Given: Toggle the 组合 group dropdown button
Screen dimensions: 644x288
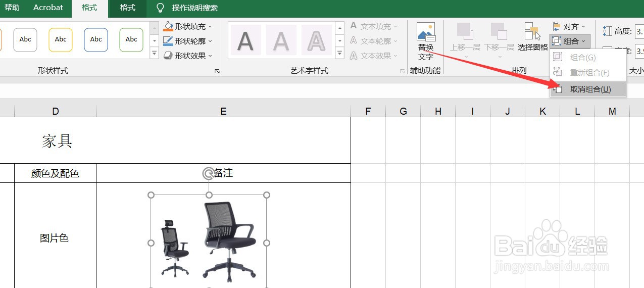Looking at the screenshot, I should click(569, 41).
